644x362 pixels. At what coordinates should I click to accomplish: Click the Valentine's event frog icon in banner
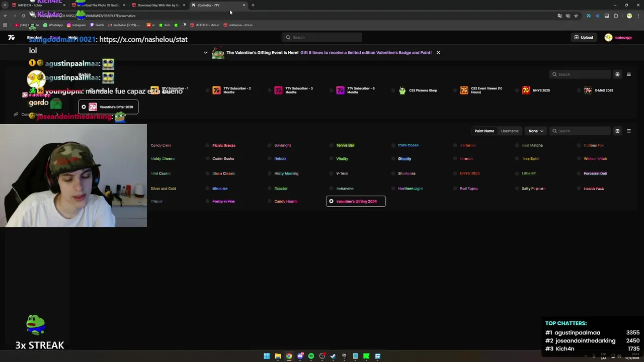coord(218,53)
